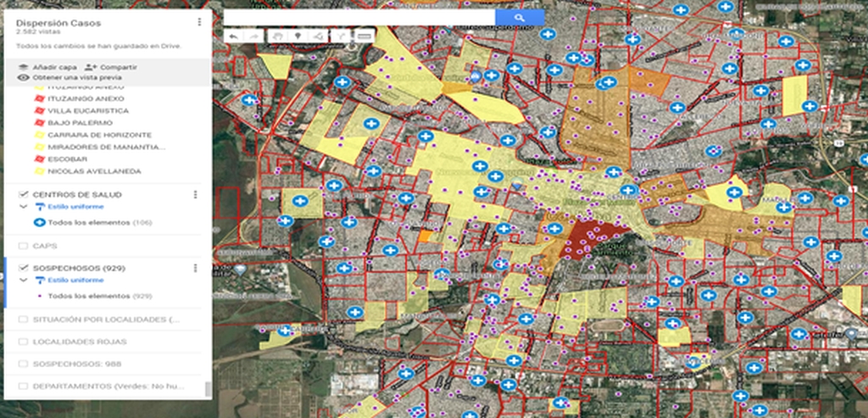The height and width of the screenshot is (418, 868).
Task: Enable DEPARTAMENTOS layer checkbox
Action: (23, 386)
